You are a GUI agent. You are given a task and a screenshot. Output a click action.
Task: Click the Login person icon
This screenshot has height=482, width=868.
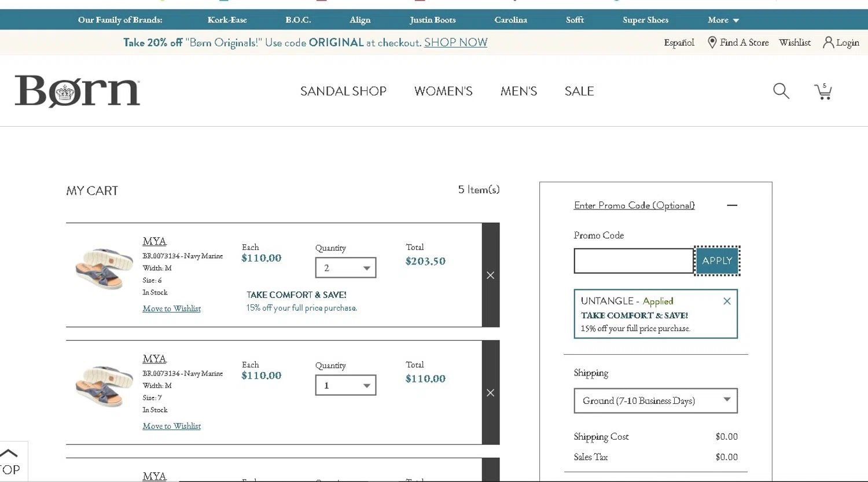(x=828, y=42)
